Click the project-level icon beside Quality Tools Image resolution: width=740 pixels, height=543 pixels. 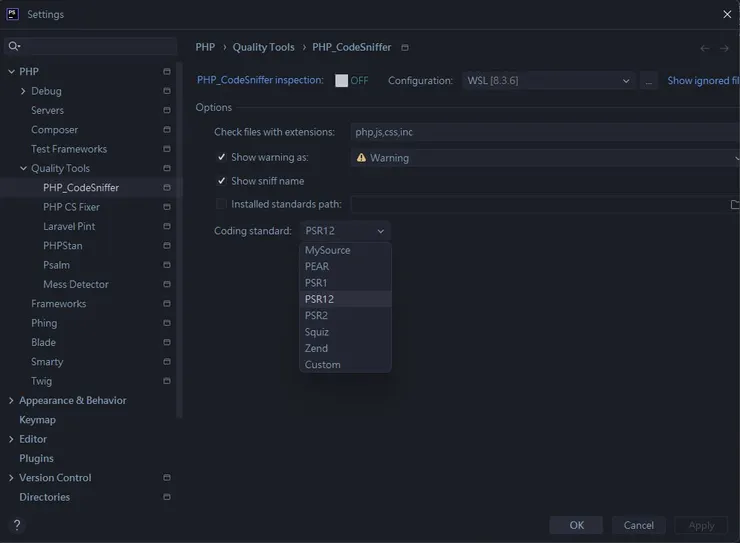point(167,168)
